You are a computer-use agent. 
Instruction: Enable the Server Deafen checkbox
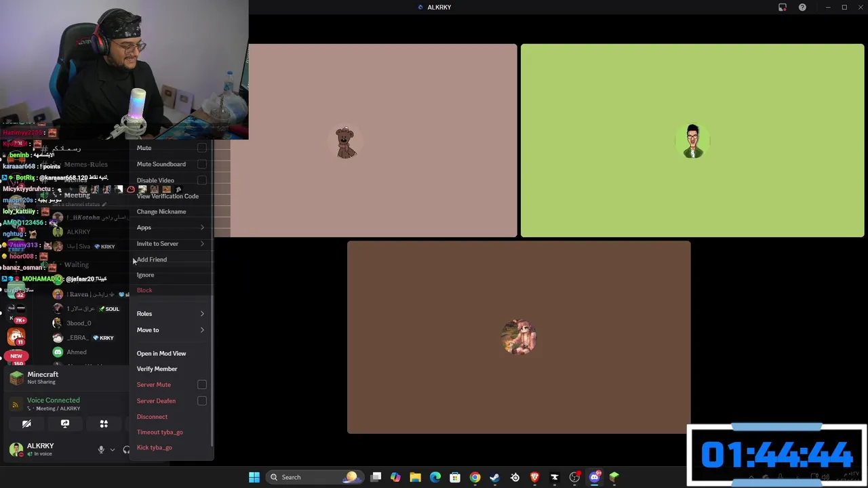tap(202, 401)
